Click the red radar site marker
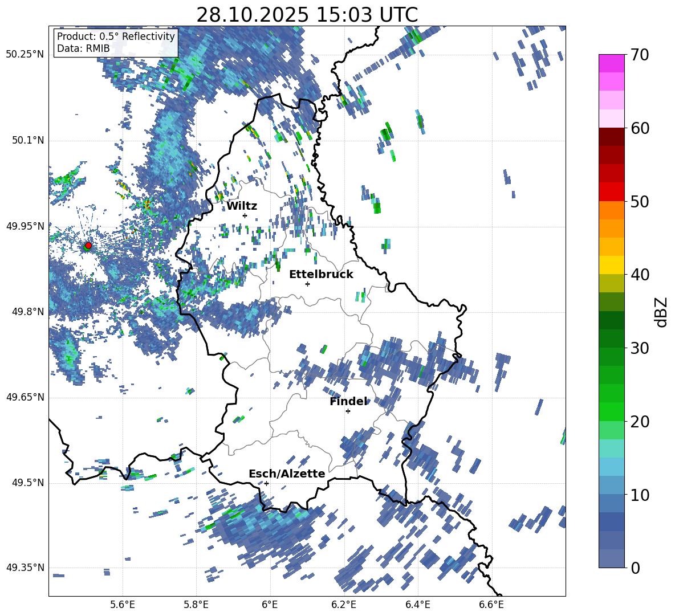This screenshot has width=675, height=616. (x=88, y=246)
